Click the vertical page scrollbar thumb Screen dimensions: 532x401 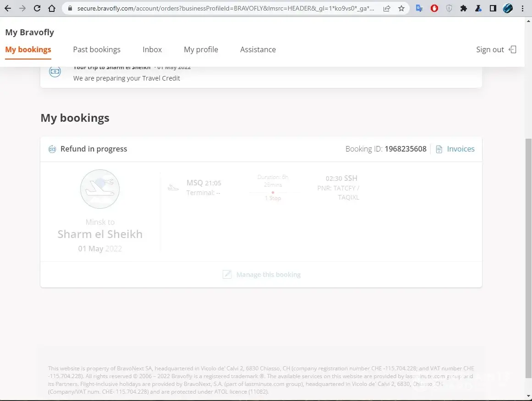point(528,258)
